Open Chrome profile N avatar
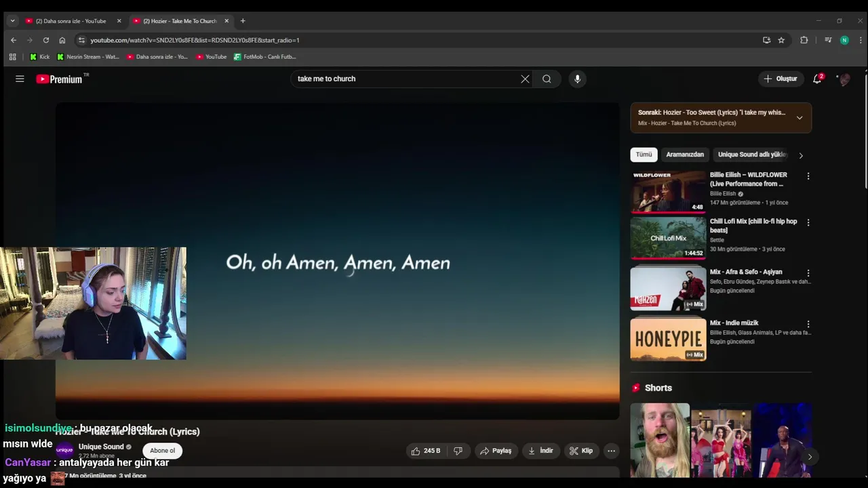 844,40
